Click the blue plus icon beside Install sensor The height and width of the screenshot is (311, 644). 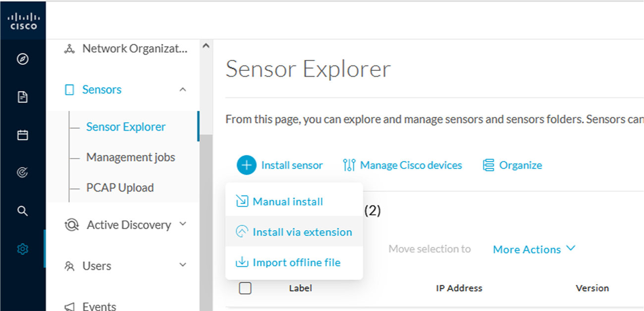coord(246,165)
